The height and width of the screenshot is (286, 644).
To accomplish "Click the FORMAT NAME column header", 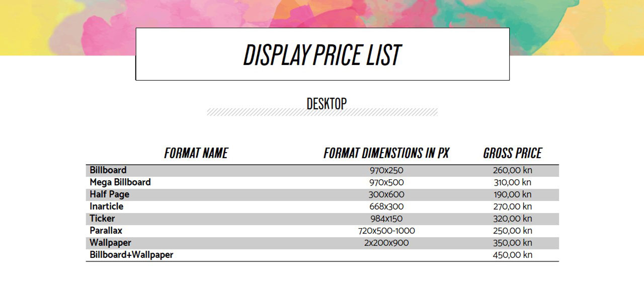I will tap(196, 153).
